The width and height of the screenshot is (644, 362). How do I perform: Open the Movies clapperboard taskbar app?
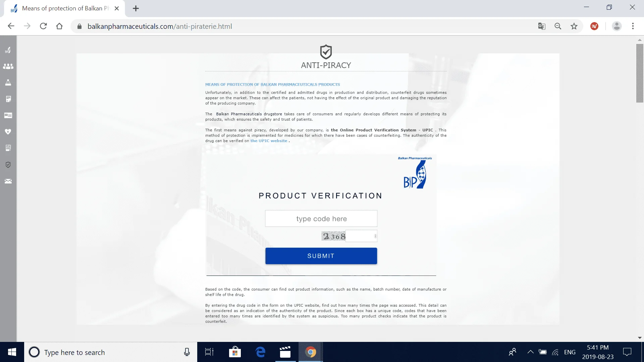(x=285, y=352)
